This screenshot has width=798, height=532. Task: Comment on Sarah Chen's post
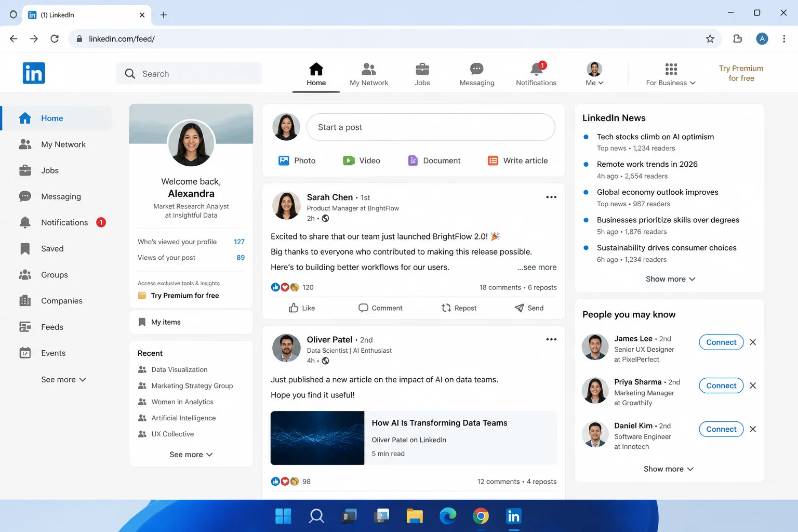[380, 308]
